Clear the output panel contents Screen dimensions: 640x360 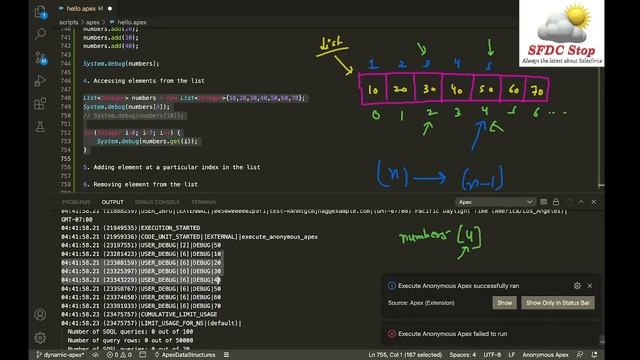543,202
